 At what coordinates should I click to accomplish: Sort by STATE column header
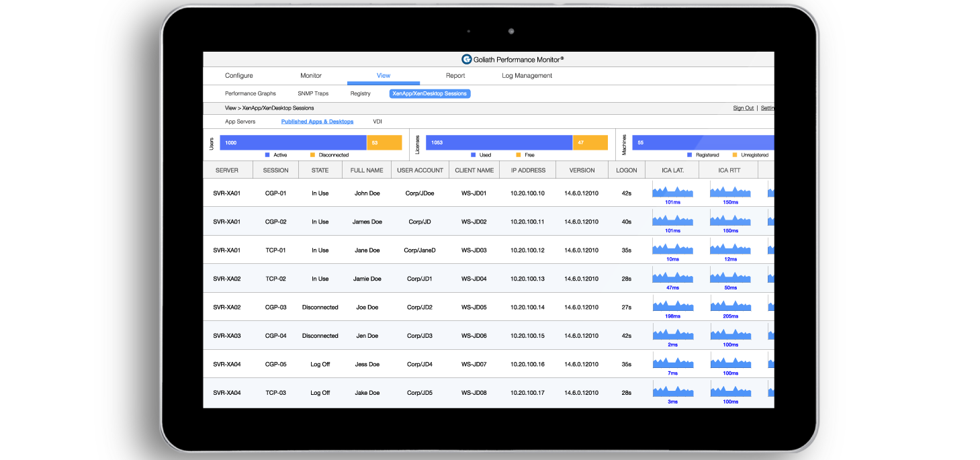click(x=320, y=170)
